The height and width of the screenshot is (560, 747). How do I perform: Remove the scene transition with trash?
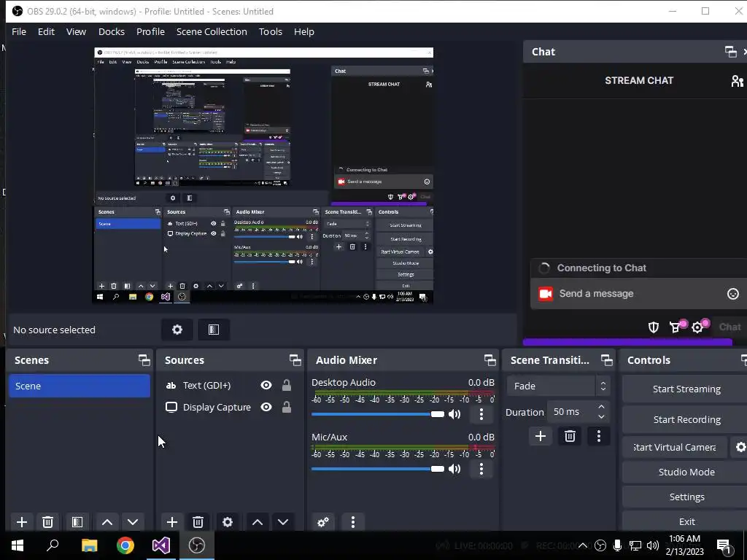point(570,436)
